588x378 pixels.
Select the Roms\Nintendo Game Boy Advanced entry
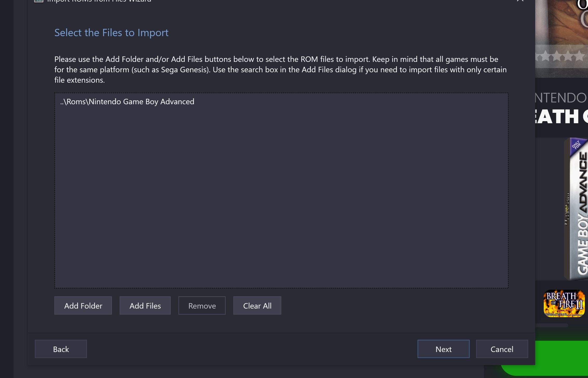click(x=127, y=101)
